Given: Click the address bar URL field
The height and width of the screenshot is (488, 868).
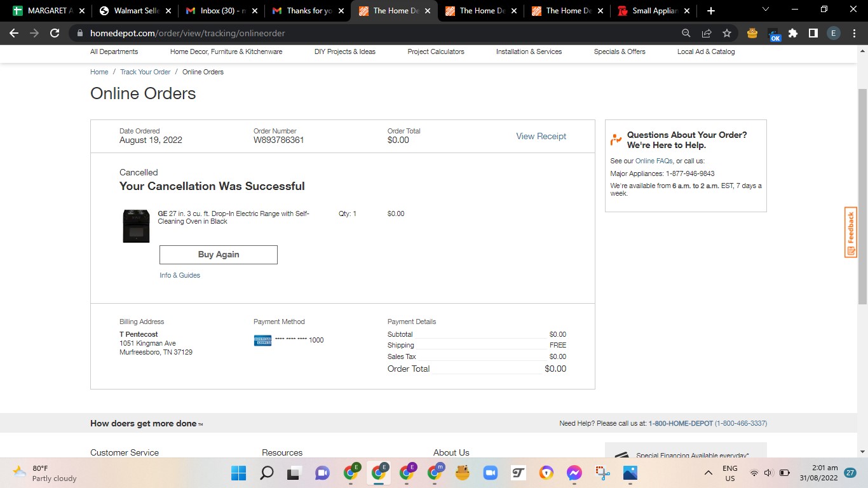Looking at the screenshot, I should click(x=381, y=33).
